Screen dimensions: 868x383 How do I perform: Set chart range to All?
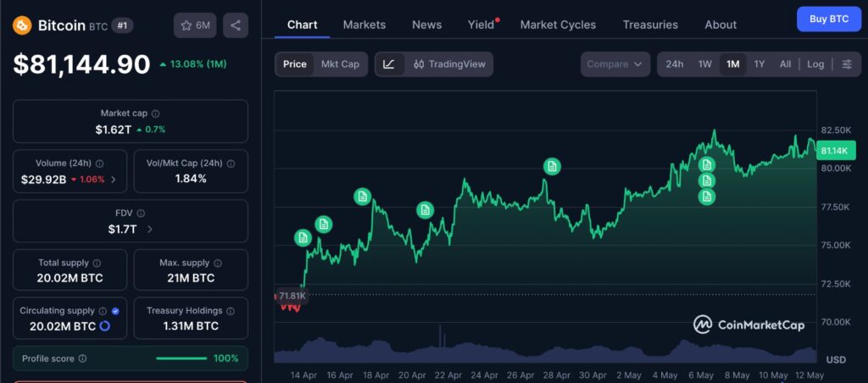click(785, 64)
